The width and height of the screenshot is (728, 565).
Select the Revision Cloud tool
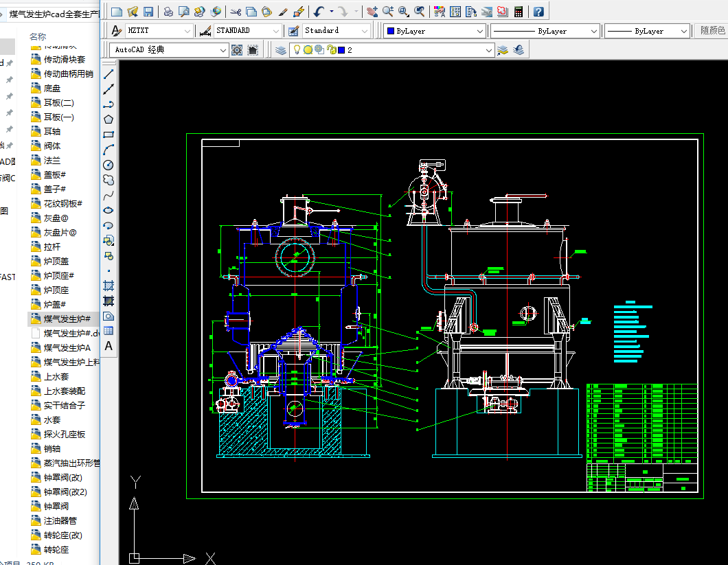(x=109, y=180)
